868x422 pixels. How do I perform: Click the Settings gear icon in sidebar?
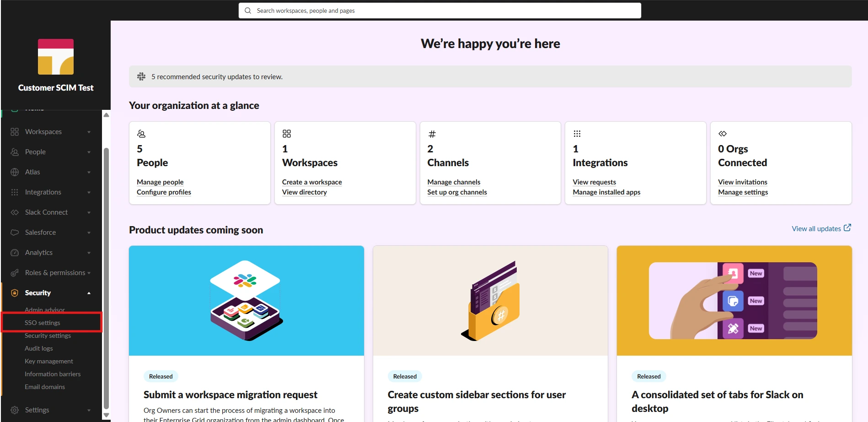click(x=15, y=410)
